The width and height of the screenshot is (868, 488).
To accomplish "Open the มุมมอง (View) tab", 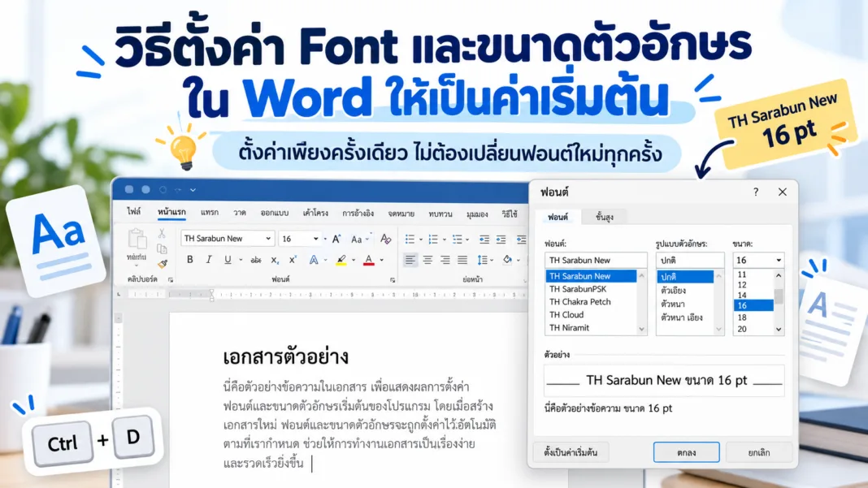I will 476,214.
